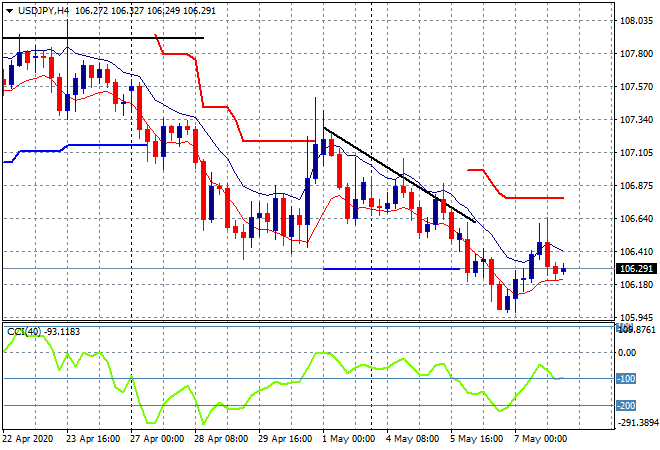Click price axis label 106.410
This screenshot has width=660, height=450.
tap(636, 252)
